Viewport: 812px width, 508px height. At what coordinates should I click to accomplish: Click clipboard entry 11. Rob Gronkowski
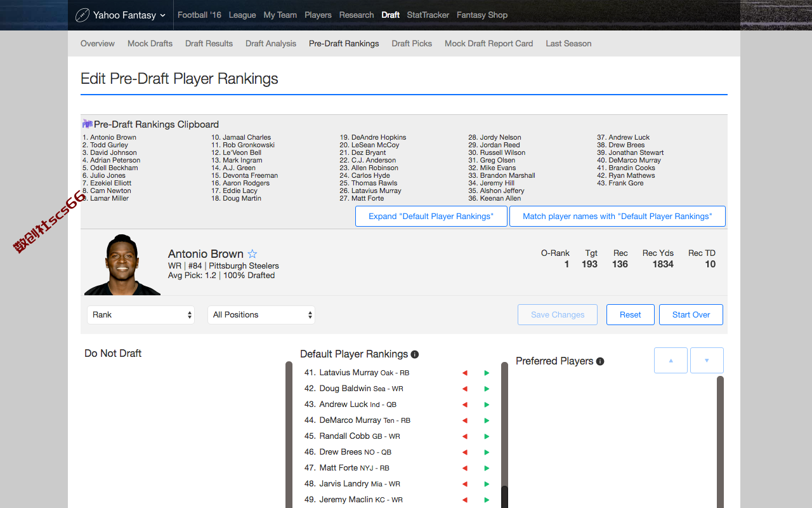(243, 145)
